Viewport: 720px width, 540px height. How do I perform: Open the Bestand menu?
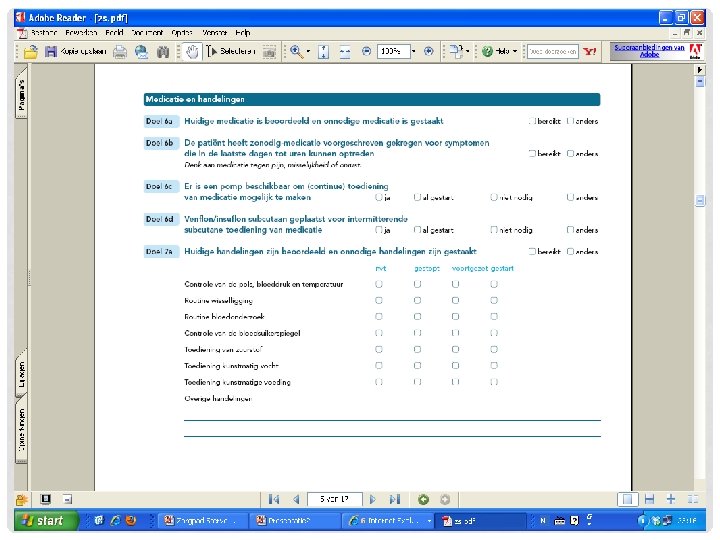tap(44, 33)
